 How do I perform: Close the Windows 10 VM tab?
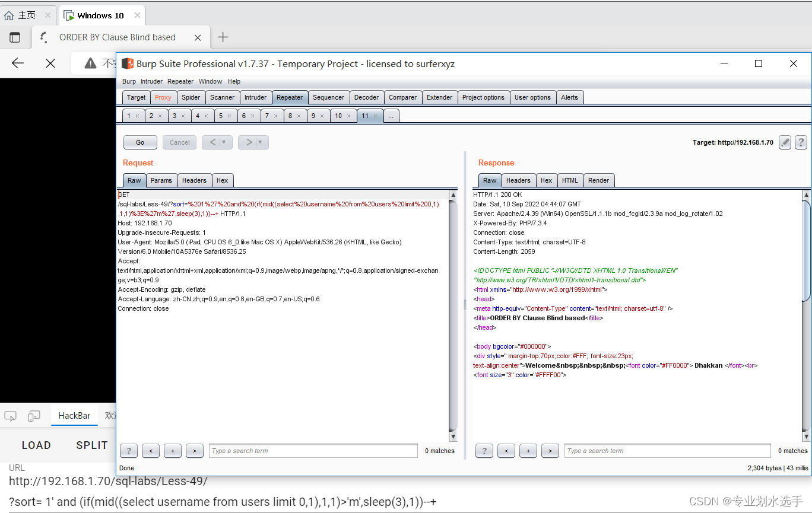[x=137, y=15]
